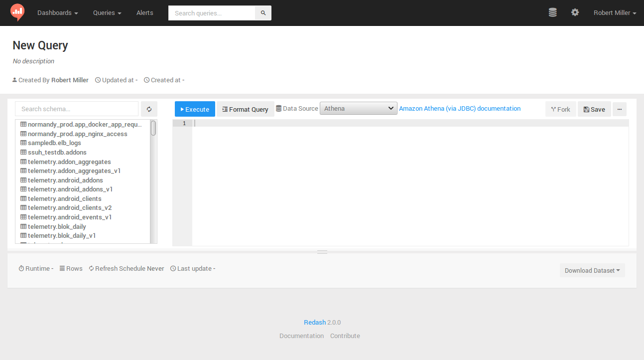Fork the query using the fork icon
This screenshot has height=360, width=644.
tap(560, 109)
